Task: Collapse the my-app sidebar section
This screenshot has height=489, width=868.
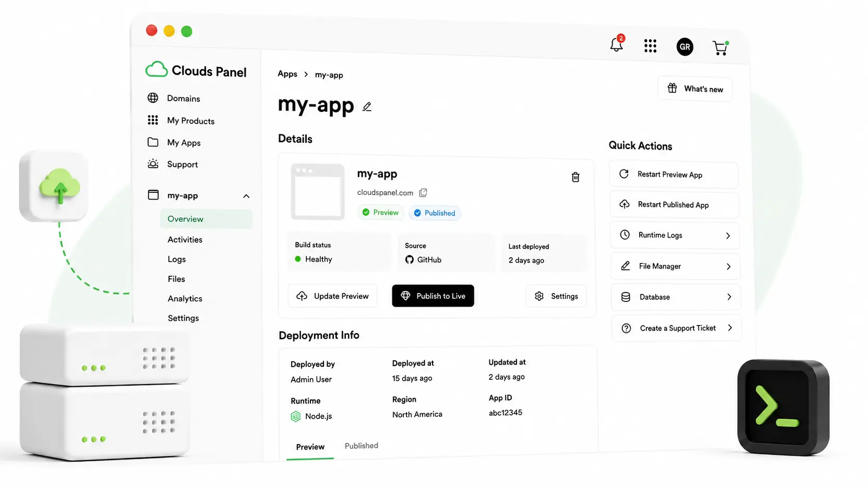Action: 246,196
